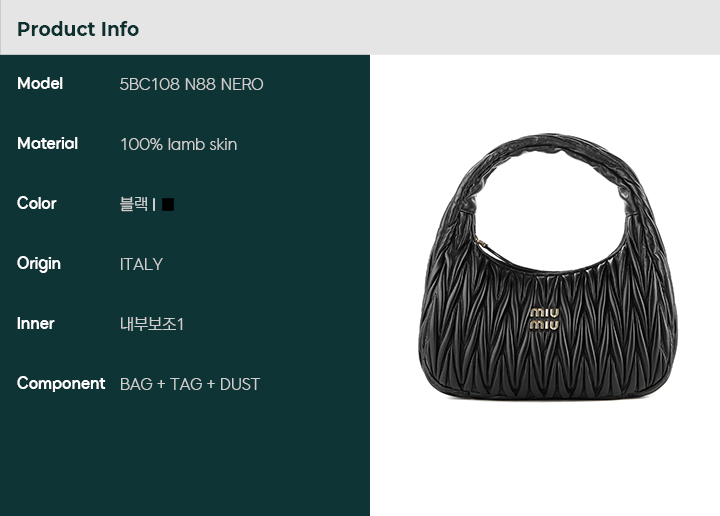Image resolution: width=720 pixels, height=516 pixels.
Task: Select the 내부보조1 inner value
Action: coord(152,324)
